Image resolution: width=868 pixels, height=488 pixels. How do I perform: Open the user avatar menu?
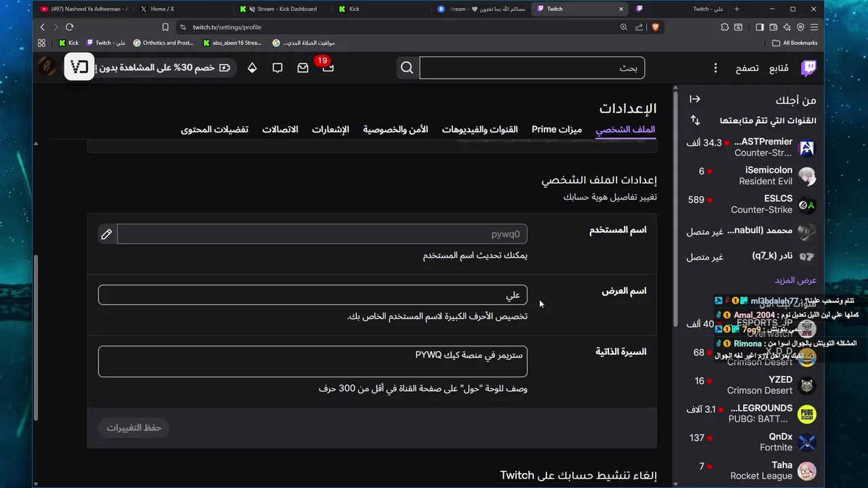(x=47, y=67)
